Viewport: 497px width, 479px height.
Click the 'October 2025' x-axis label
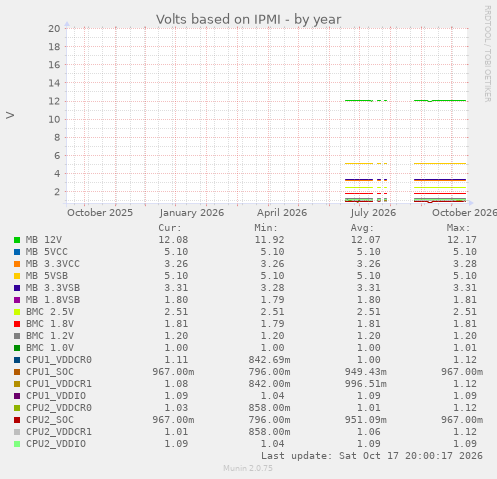click(100, 213)
